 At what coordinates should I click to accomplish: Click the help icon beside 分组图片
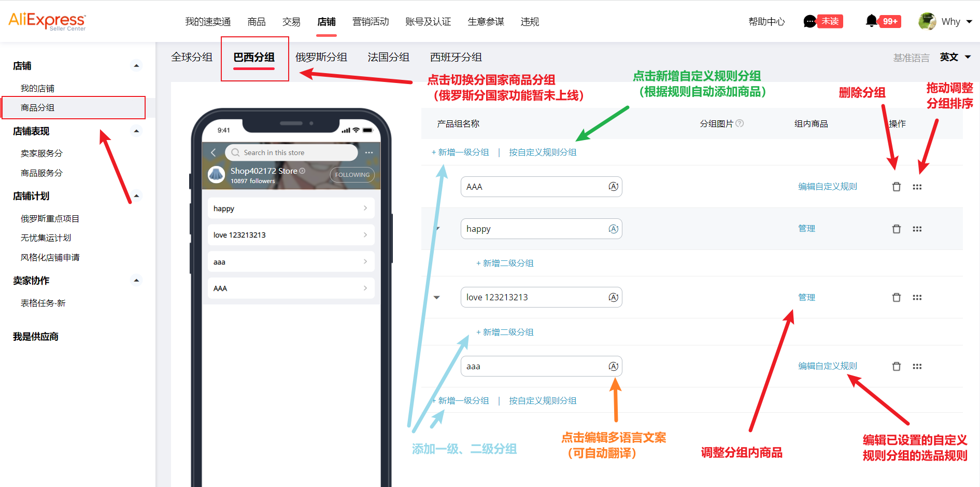click(x=740, y=123)
